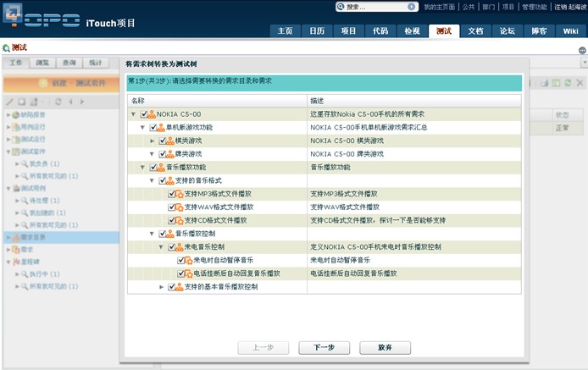The height and width of the screenshot is (370, 588).
Task: Click the requirement icon beside 支持WAV格式文件播放
Action: point(180,207)
